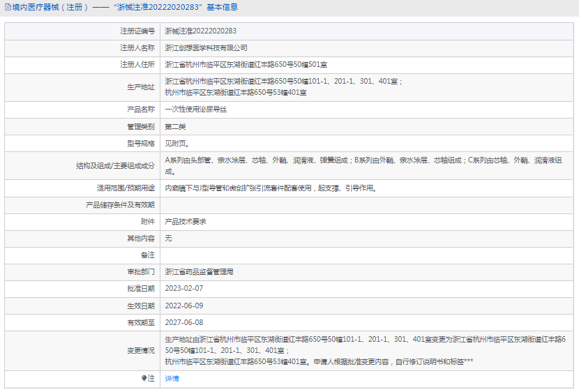Click the 适用范围/预期用途 label

(126, 188)
